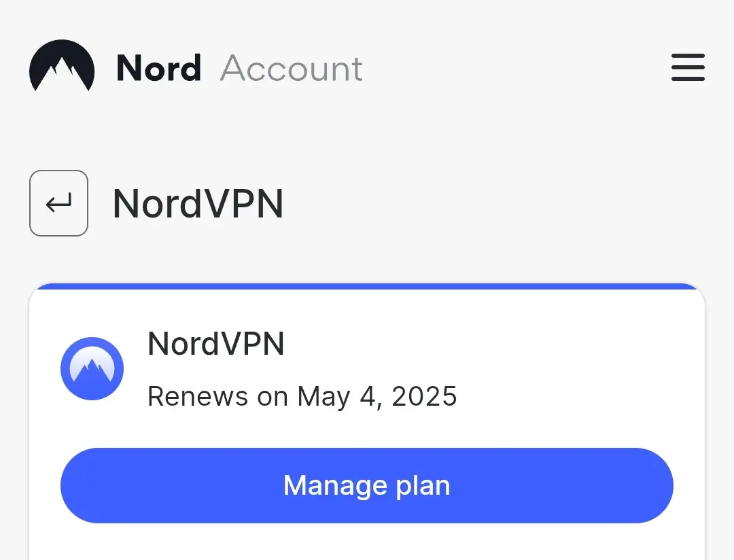
Task: Tap the three-line menu icon at top right
Action: [688, 67]
